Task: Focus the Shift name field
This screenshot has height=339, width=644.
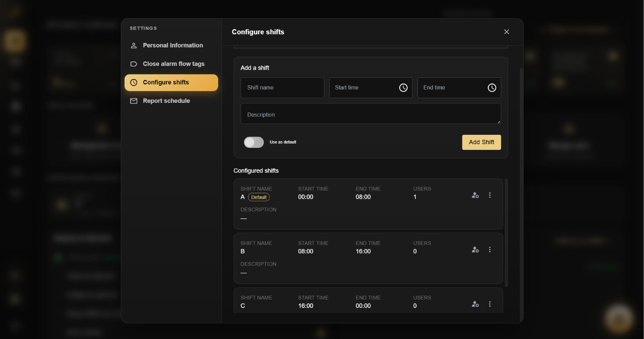Action: (x=282, y=88)
